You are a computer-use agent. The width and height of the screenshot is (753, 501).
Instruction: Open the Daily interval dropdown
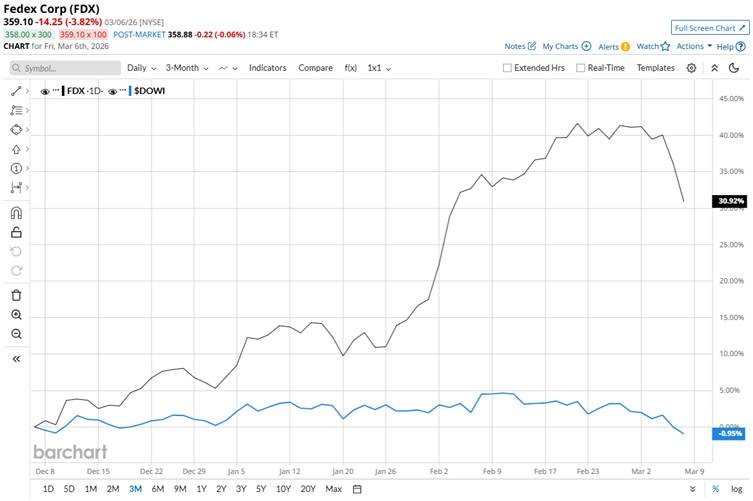(141, 68)
